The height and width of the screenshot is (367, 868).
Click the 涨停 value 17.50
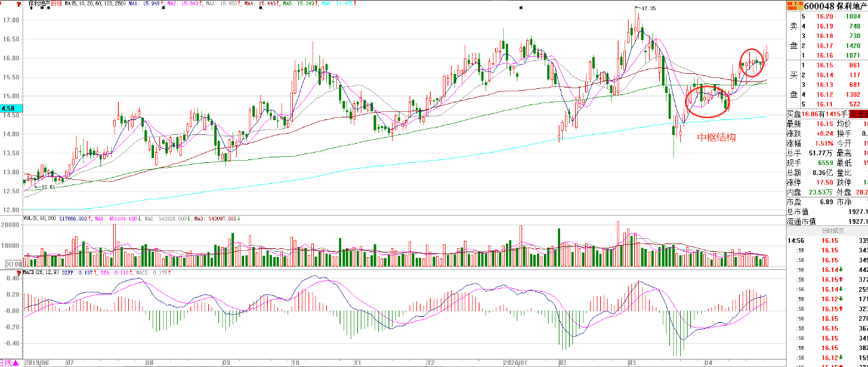[x=826, y=182]
